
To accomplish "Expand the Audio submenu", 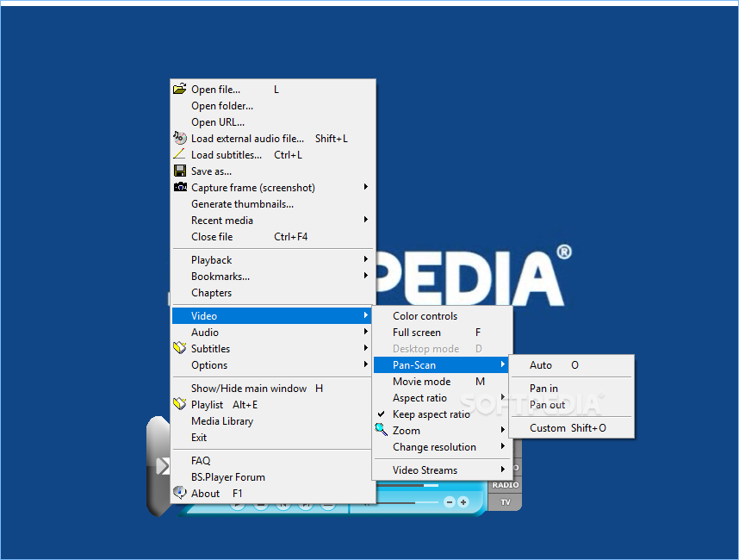I will click(x=366, y=332).
